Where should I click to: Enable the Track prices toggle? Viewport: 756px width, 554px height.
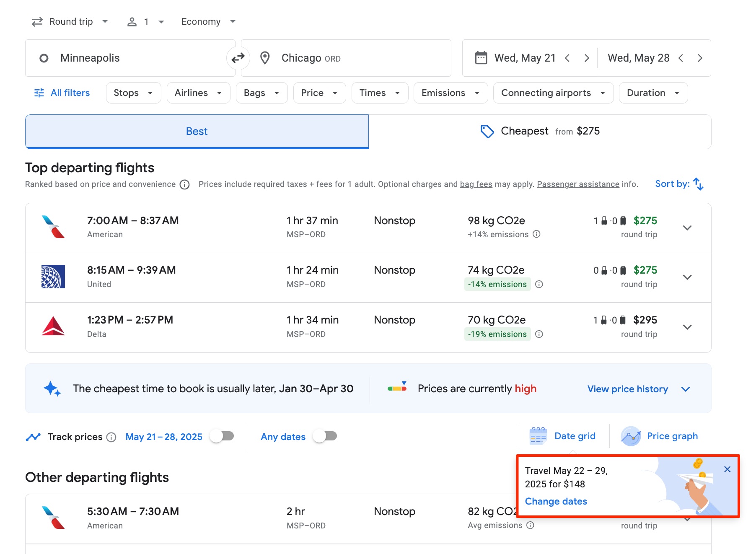pos(223,436)
